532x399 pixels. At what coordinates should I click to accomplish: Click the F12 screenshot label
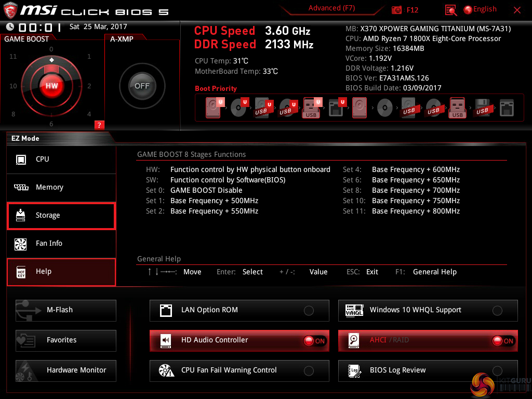click(x=412, y=10)
